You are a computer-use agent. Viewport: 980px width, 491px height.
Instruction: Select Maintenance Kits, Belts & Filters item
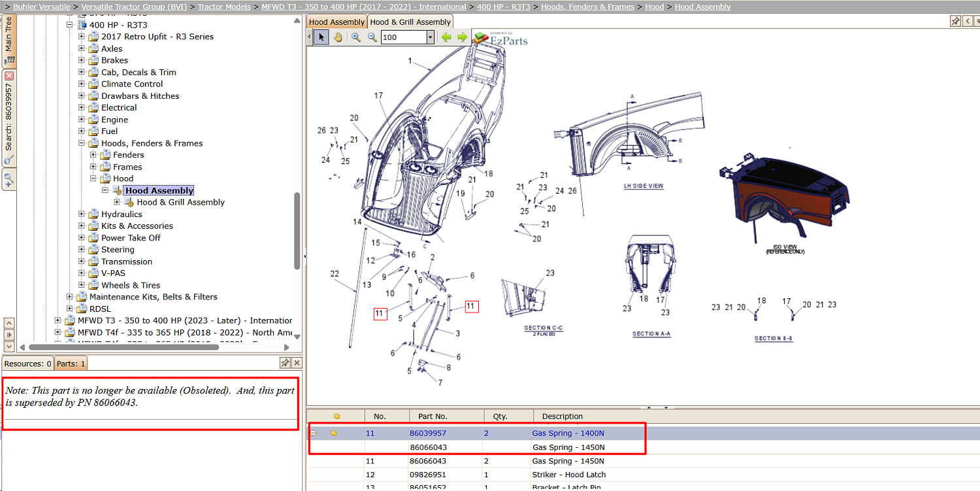154,297
